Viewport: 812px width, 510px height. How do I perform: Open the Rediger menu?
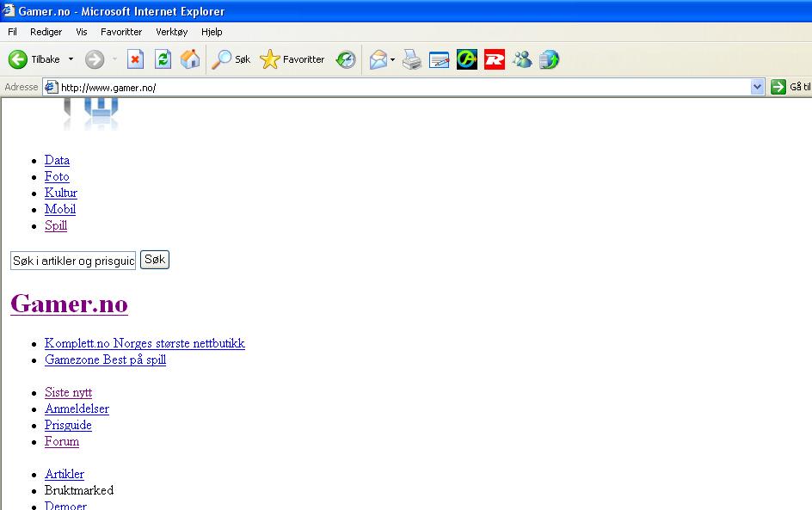pos(46,32)
